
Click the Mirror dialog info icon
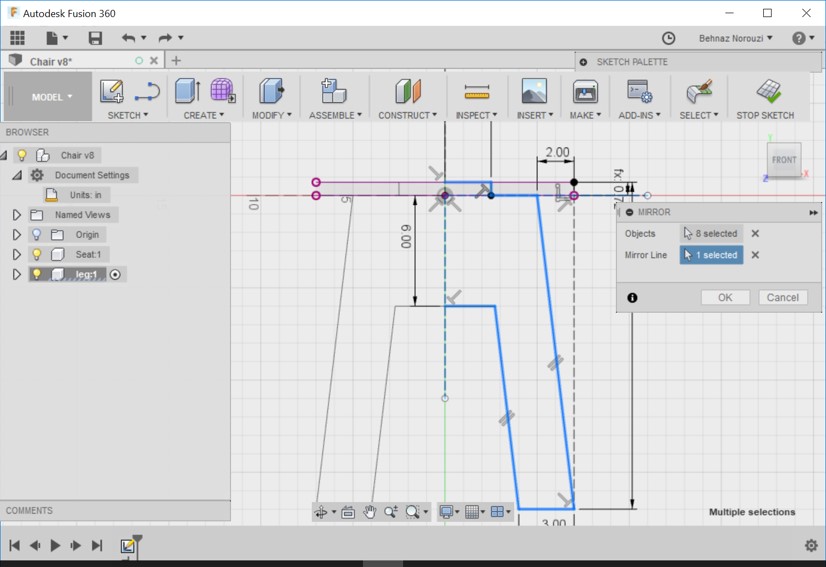[x=632, y=298]
